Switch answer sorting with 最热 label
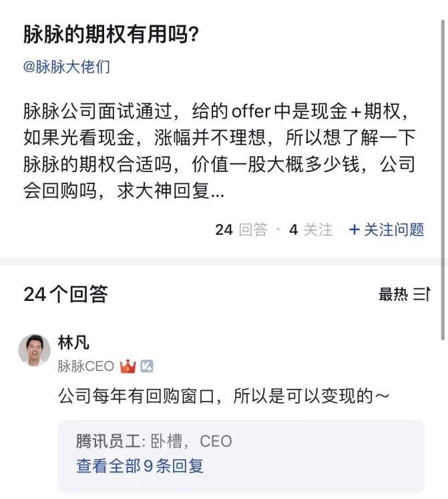448x499 pixels. 393,294
